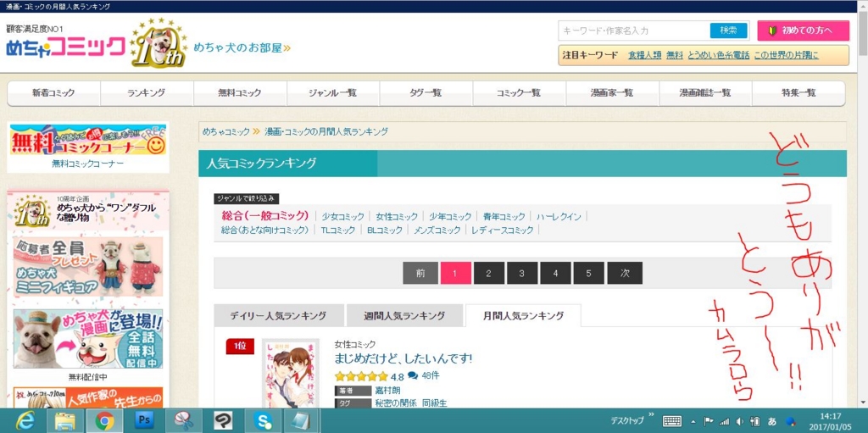Open File Explorer in the taskbar

coord(64,422)
